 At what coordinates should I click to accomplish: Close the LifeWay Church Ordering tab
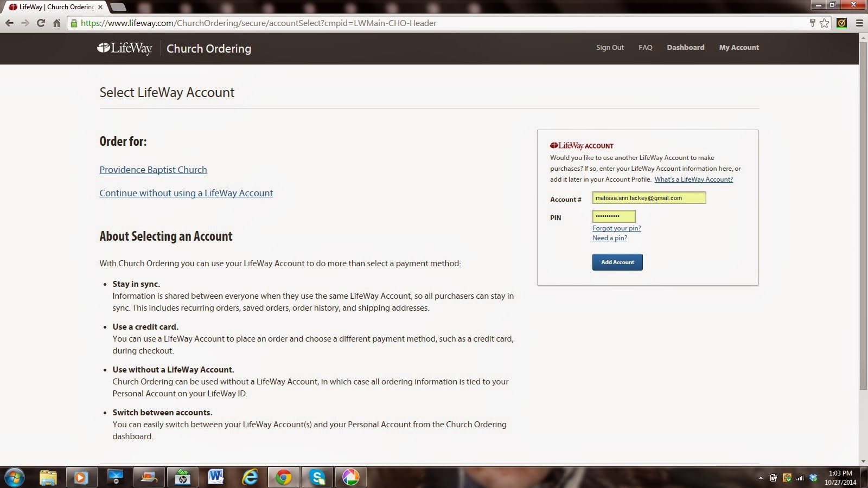[x=100, y=7]
